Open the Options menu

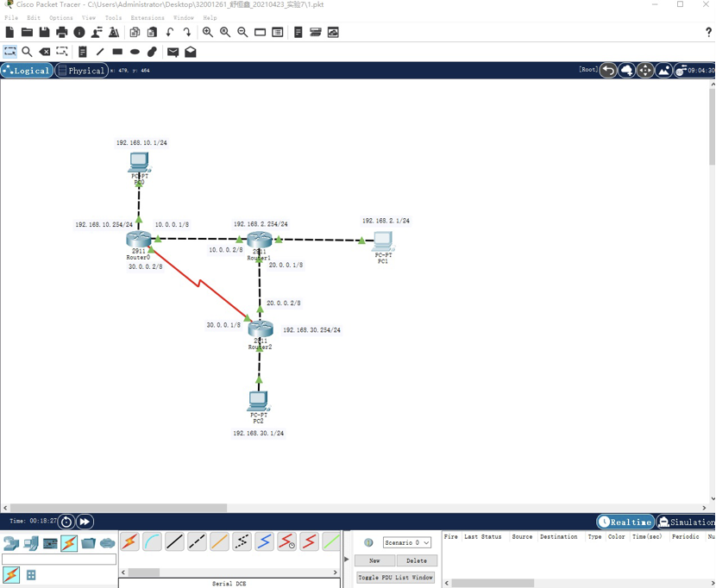tap(60, 17)
